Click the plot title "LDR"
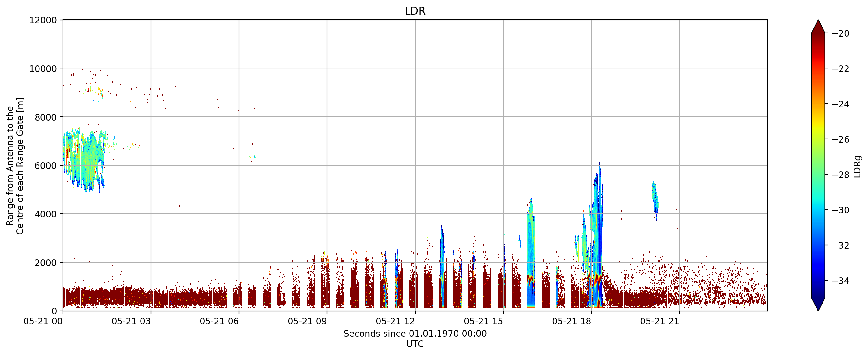The image size is (868, 355). click(x=415, y=11)
